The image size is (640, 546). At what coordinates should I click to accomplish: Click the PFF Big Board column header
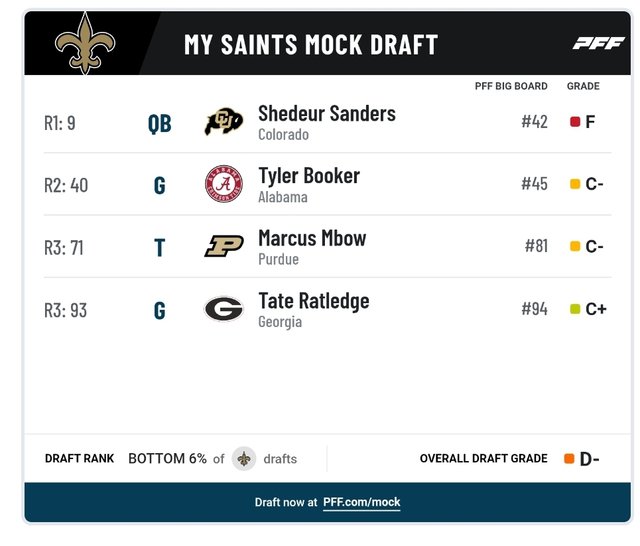coord(511,86)
